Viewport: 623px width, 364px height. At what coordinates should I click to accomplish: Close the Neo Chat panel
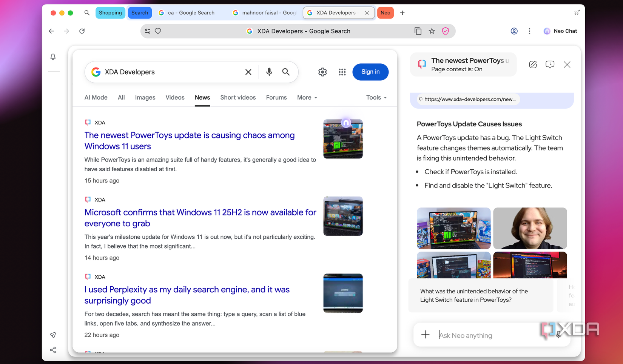pos(567,65)
